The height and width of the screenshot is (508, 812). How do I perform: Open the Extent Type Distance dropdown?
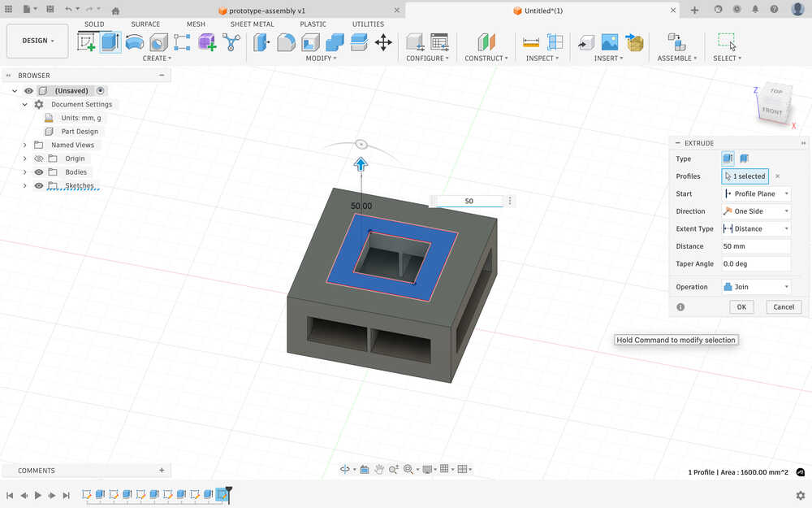point(755,228)
